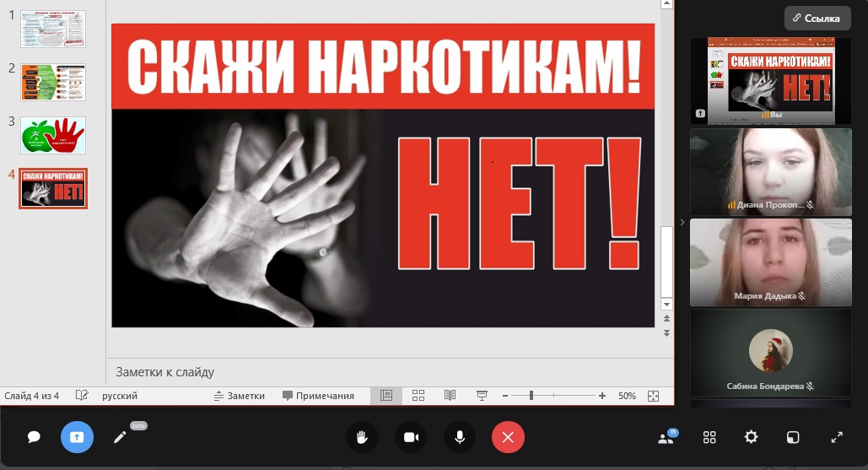Click the НЕТ! text on slide
The width and height of the screenshot is (868, 470).
pos(519,203)
